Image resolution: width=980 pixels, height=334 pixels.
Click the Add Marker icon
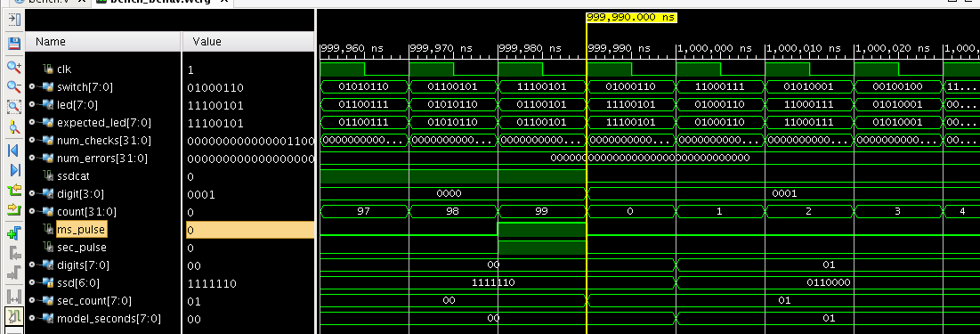[x=13, y=233]
